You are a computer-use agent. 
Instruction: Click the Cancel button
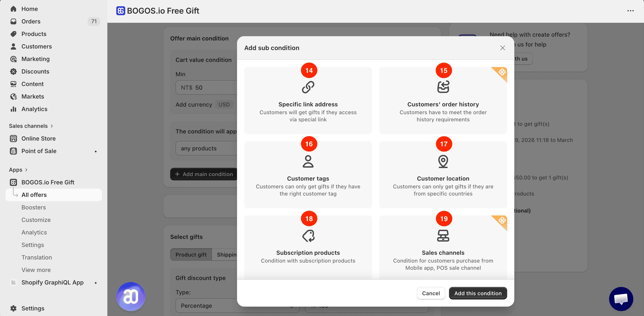[x=431, y=293]
